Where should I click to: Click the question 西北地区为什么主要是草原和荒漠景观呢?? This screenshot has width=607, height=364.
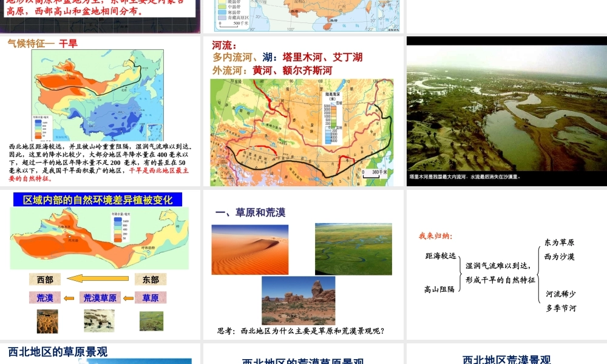(312, 331)
